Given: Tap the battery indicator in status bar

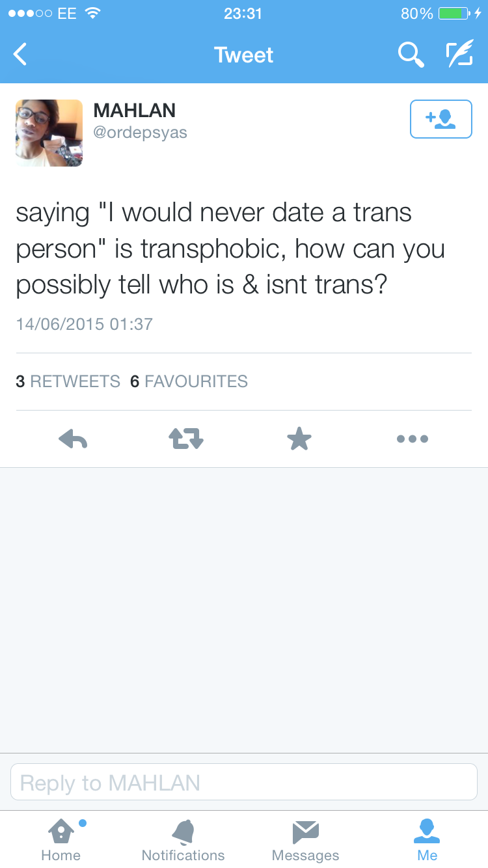Looking at the screenshot, I should [x=454, y=13].
